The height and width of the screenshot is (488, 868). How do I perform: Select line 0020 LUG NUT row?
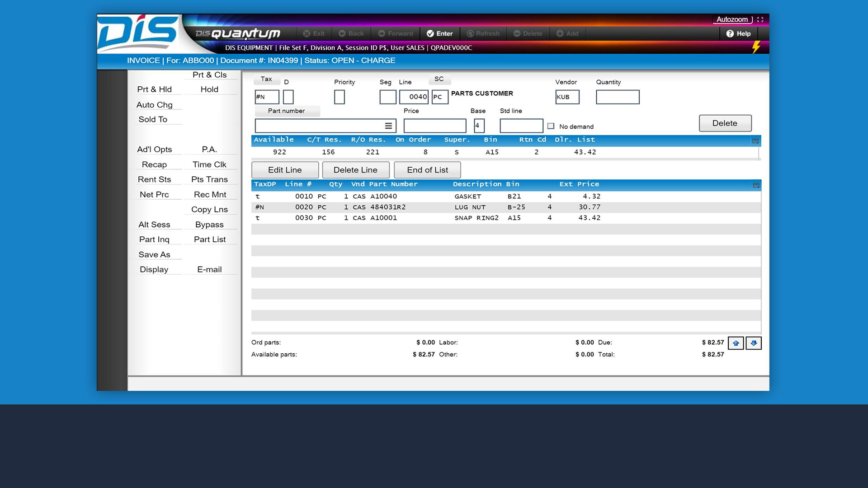coord(505,207)
